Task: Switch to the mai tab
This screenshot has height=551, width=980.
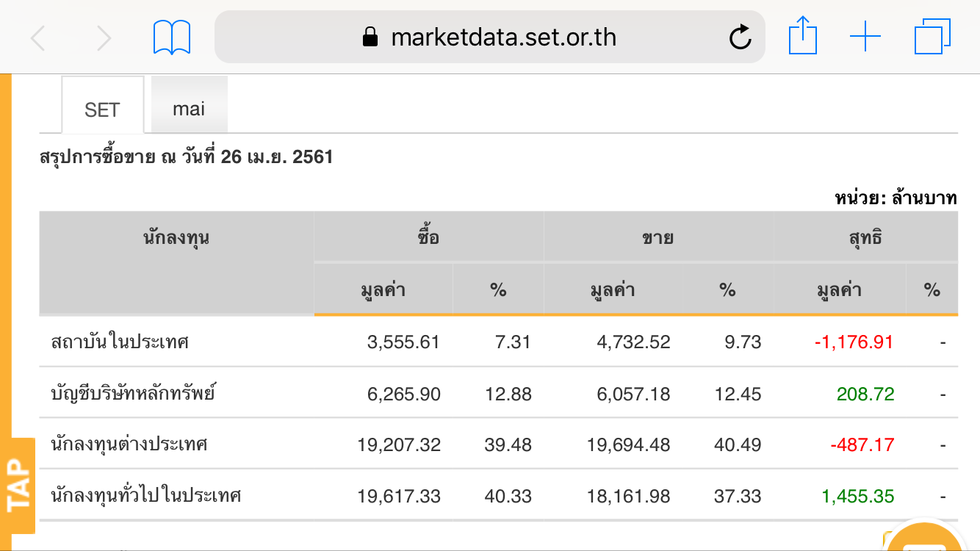Action: (189, 109)
